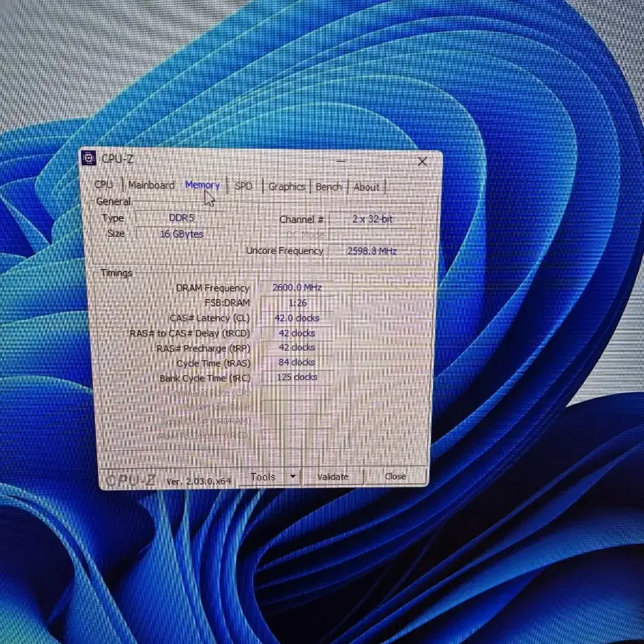Click the tRCD 42 clocks value
Screen dimensions: 644x644
297,333
